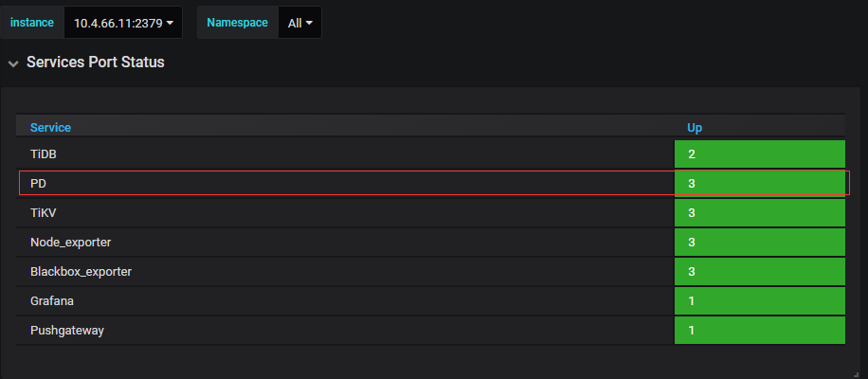Select the Node_exporter service name cell
This screenshot has height=379, width=868.
coord(71,243)
